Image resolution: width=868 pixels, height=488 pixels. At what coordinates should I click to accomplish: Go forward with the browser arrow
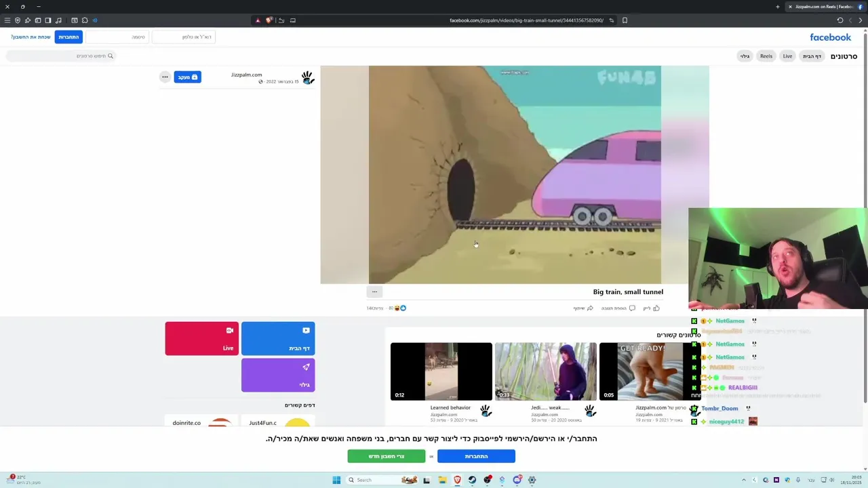[x=850, y=20]
